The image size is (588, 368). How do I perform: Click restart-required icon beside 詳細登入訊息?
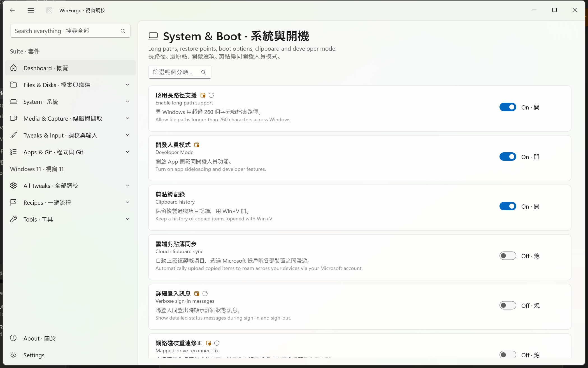coord(205,294)
